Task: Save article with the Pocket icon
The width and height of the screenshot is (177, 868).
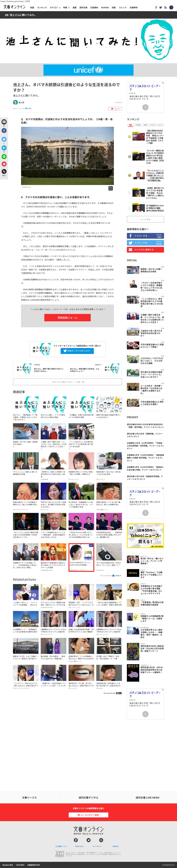Action: (x=4, y=164)
